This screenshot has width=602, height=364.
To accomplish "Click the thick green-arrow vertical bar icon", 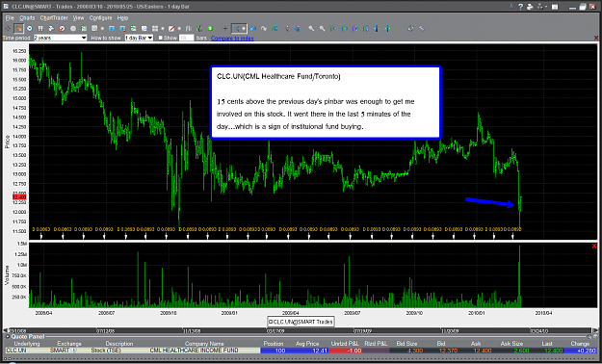I will point(377,29).
